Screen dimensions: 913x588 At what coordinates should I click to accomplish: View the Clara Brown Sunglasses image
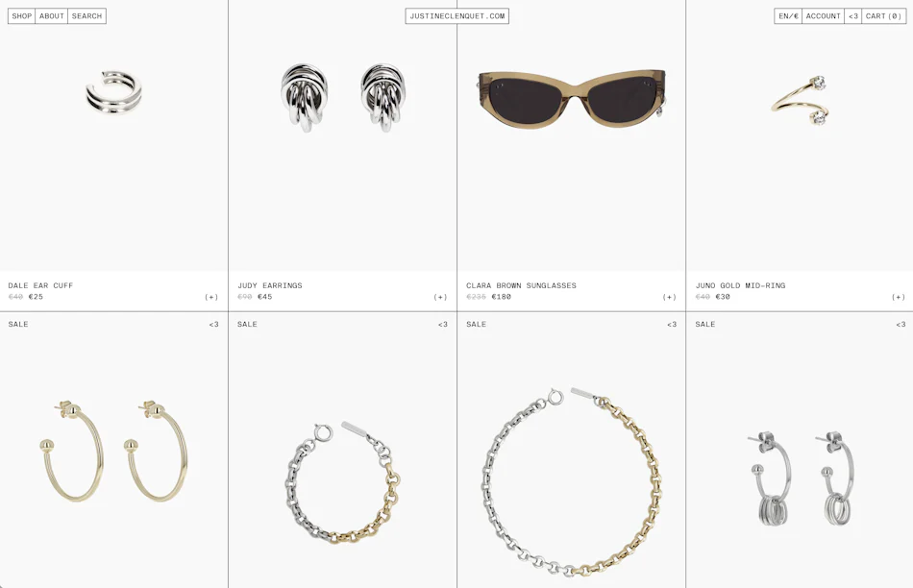click(571, 100)
